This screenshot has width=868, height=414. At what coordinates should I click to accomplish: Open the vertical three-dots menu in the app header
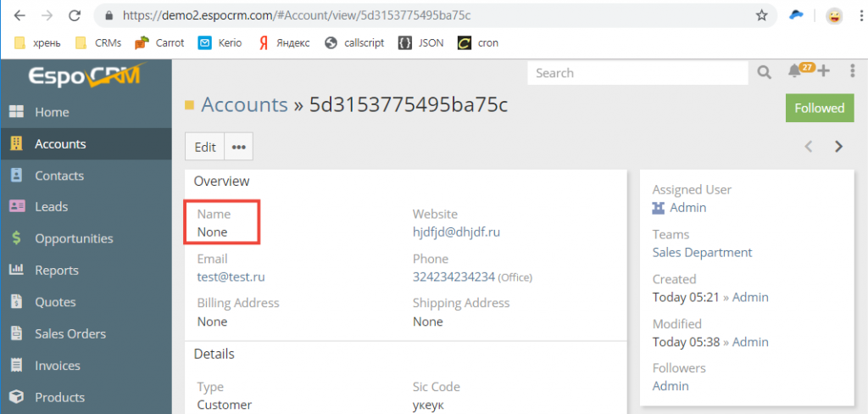(x=853, y=71)
